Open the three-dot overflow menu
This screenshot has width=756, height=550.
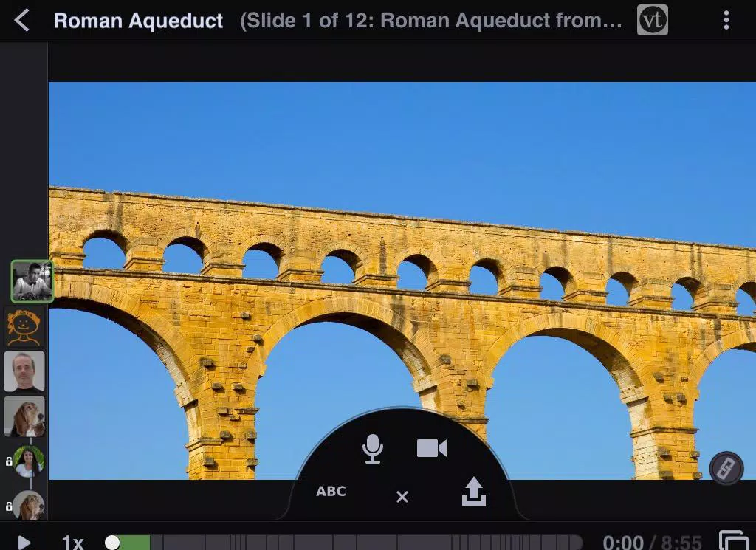click(726, 21)
